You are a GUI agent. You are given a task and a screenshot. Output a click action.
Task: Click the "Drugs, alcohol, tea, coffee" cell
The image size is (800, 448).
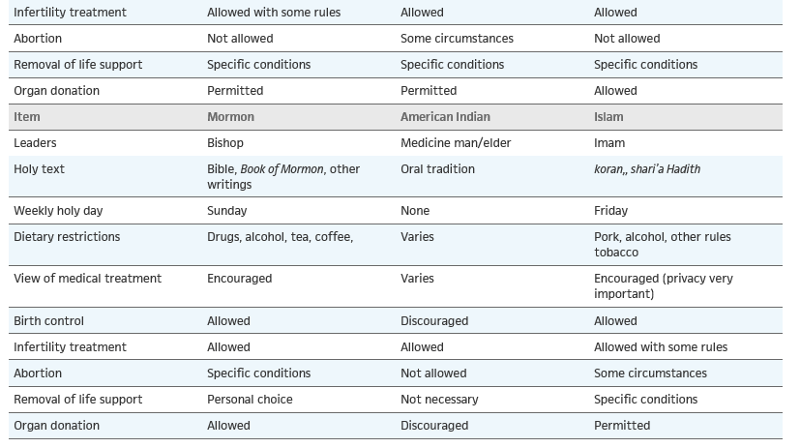[280, 237]
